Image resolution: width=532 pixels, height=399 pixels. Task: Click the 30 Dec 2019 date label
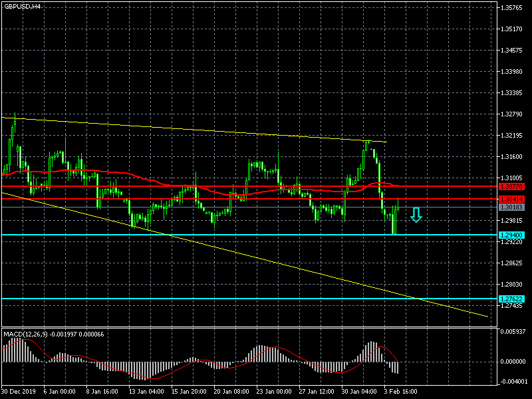[19, 392]
